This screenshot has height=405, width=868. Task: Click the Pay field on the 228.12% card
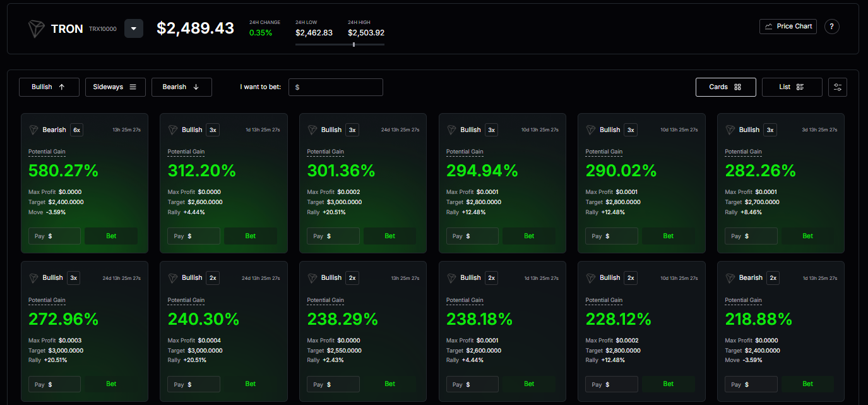pyautogui.click(x=612, y=384)
